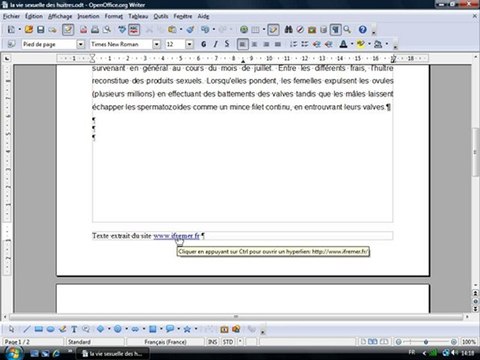Open the Tableau menu
Image resolution: width=480 pixels, height=360 pixels.
(138, 16)
